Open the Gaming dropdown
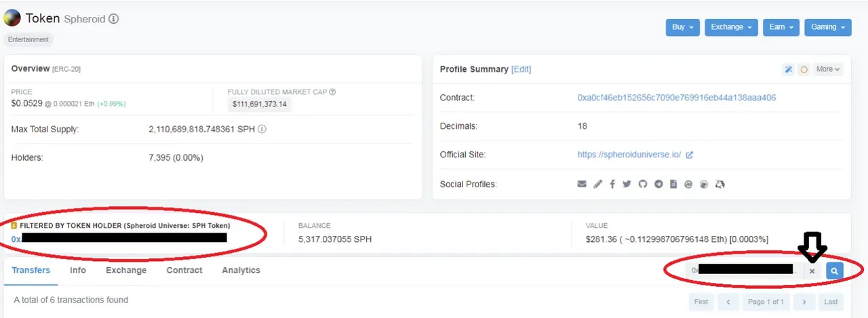Screen dimensions: 868x318 [828, 27]
